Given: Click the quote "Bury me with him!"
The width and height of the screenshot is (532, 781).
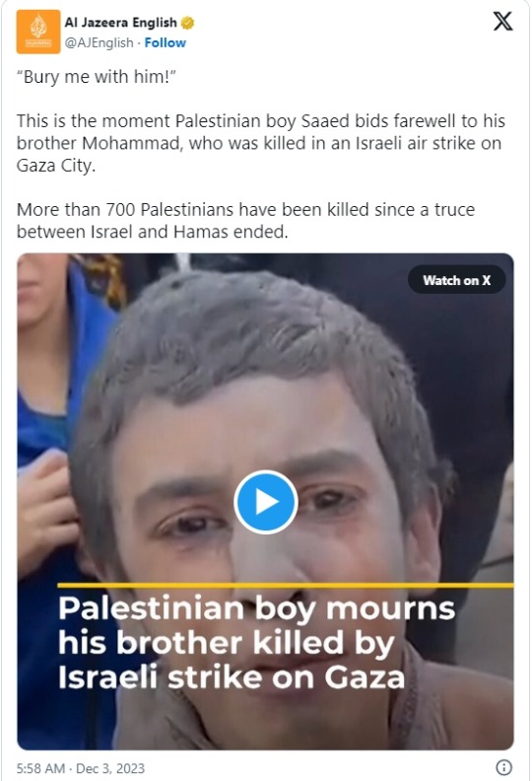Looking at the screenshot, I should tap(97, 77).
